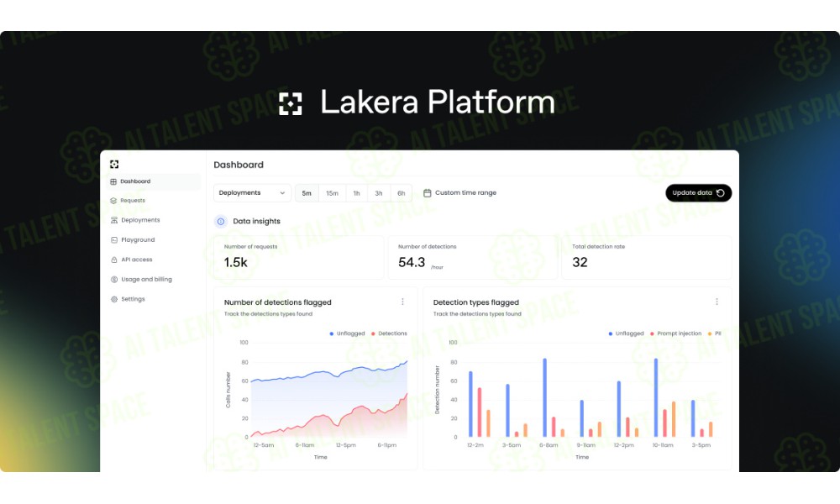This screenshot has width=840, height=504.
Task: Click the Number of requests 1.5k card
Action: (298, 258)
